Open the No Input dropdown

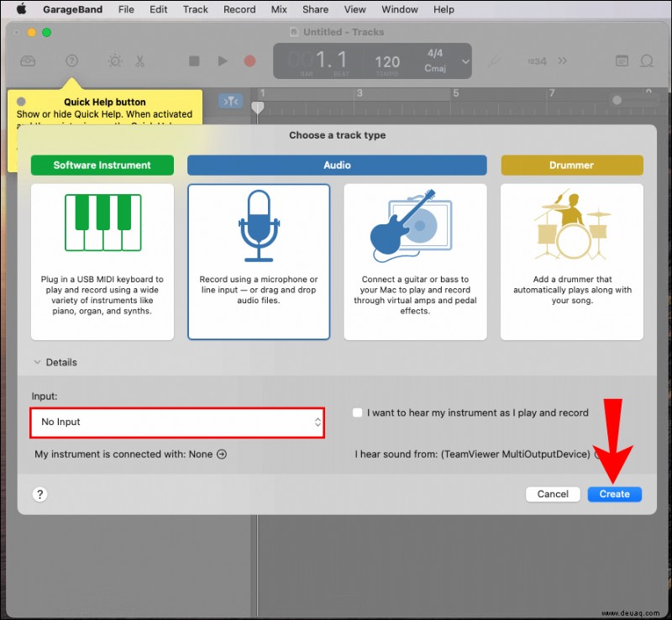[x=177, y=423]
